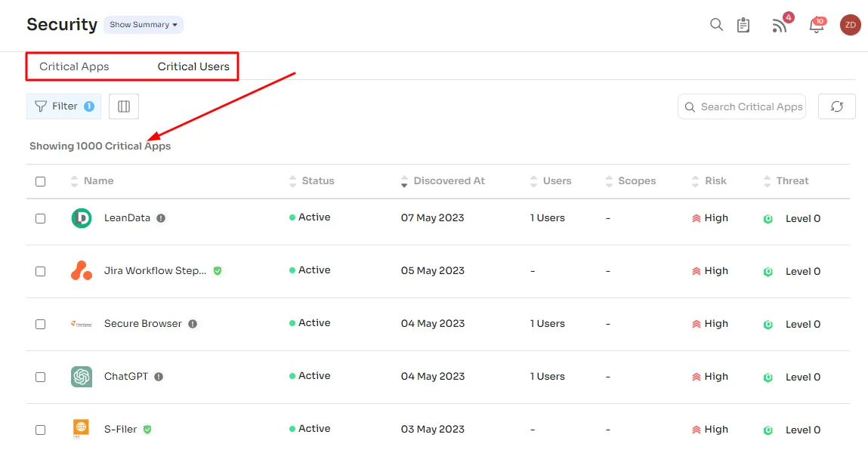Screen dimensions: 868x453
Task: Toggle the select-all checkbox in table header
Action: click(40, 181)
